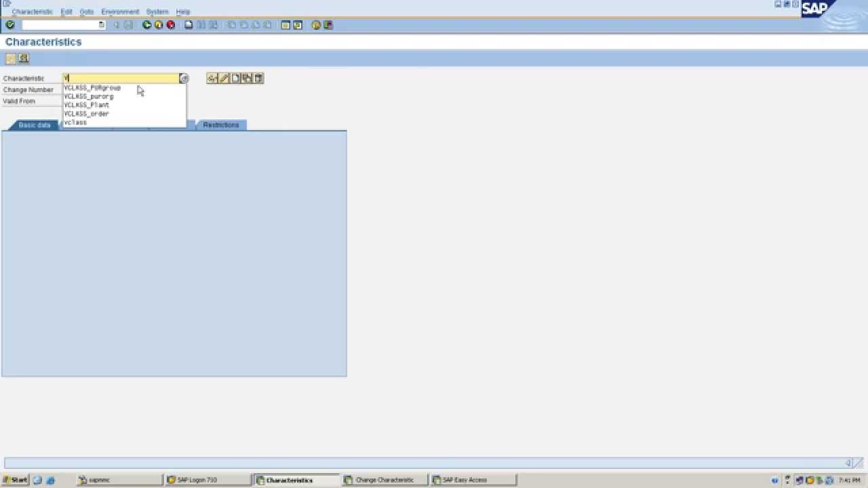Click the Characteristics taskbar button
The height and width of the screenshot is (488, 868).
(x=297, y=480)
